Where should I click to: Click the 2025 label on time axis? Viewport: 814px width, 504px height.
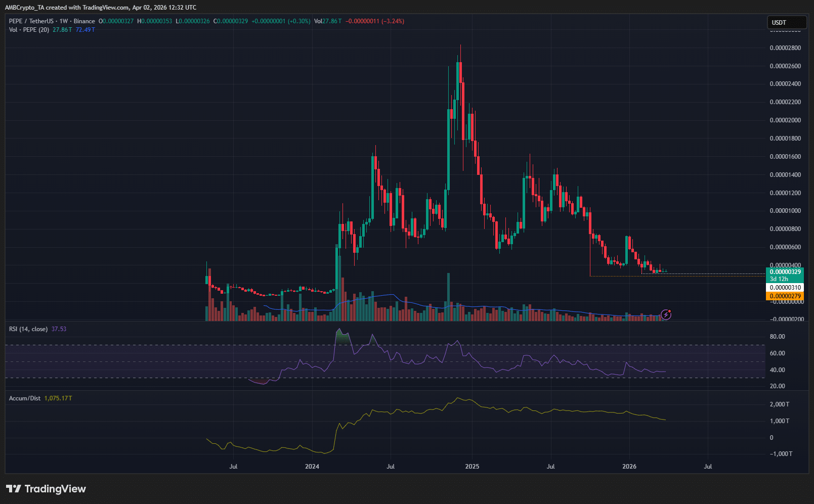[472, 467]
